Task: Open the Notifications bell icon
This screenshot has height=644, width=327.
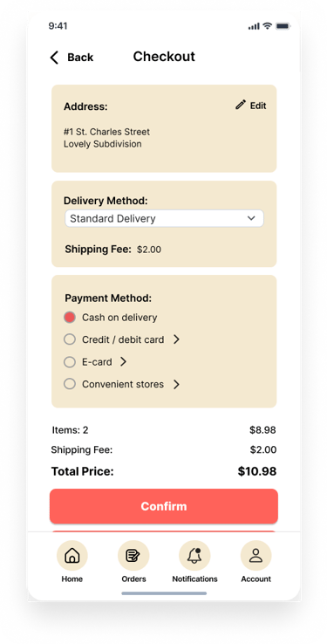Action: pos(194,556)
